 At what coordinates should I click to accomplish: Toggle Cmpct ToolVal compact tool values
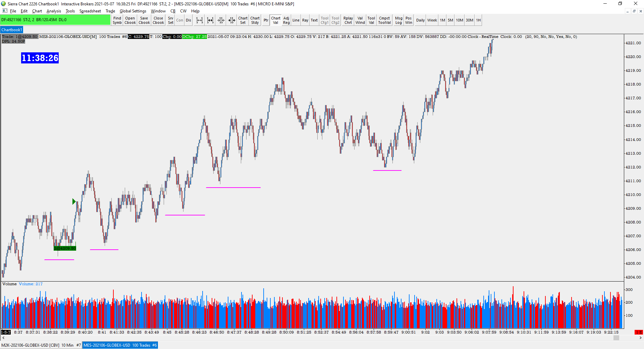[384, 20]
